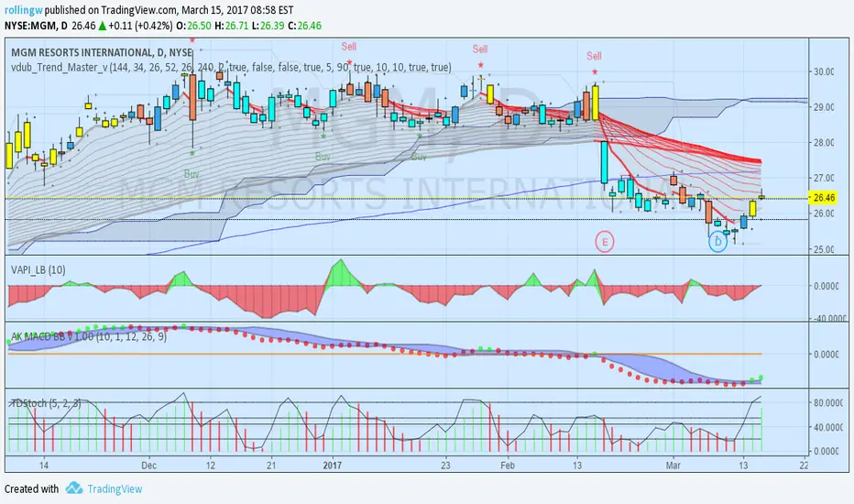
Task: Click the 29.00 price axis label
Action: coord(824,107)
